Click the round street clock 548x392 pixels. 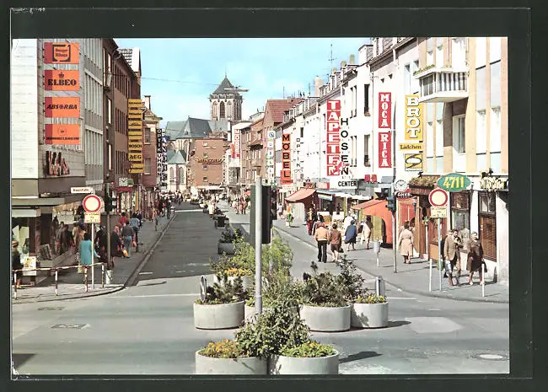(x=400, y=185)
